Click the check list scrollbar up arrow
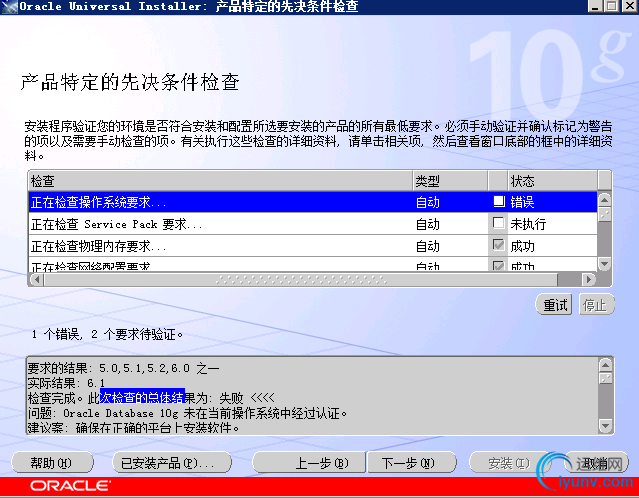 click(x=604, y=200)
